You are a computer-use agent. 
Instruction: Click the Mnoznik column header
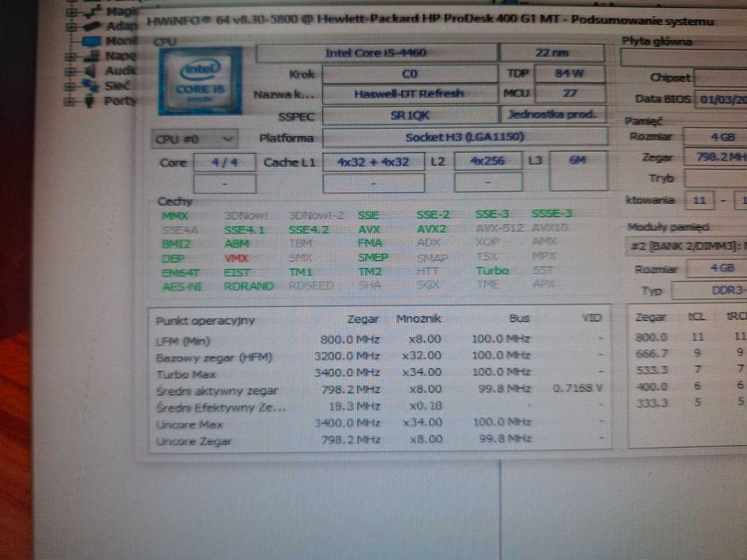pos(418,318)
